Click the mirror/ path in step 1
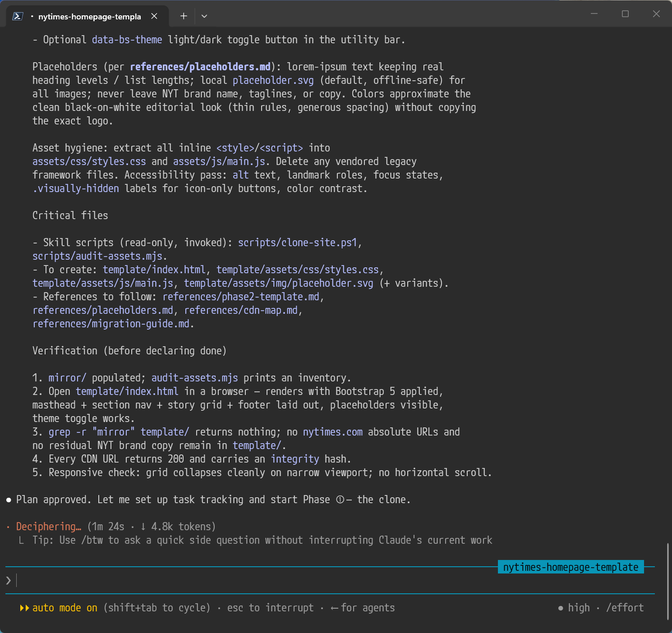The image size is (672, 633). pyautogui.click(x=68, y=378)
